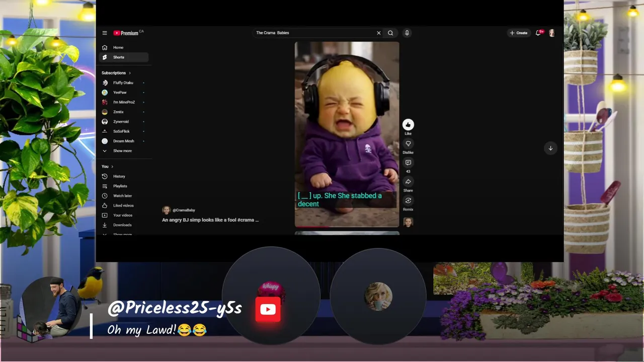Click the Home house icon
The image size is (644, 362).
tap(105, 47)
